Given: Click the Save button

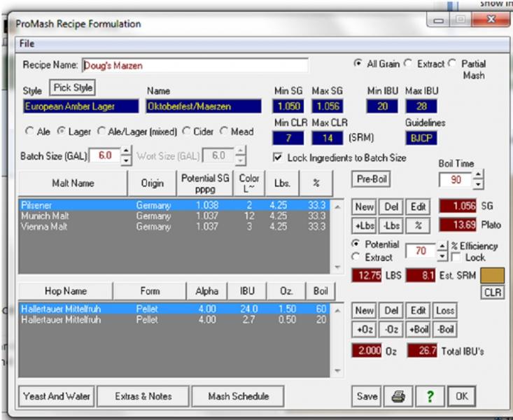Looking at the screenshot, I should [367, 396].
